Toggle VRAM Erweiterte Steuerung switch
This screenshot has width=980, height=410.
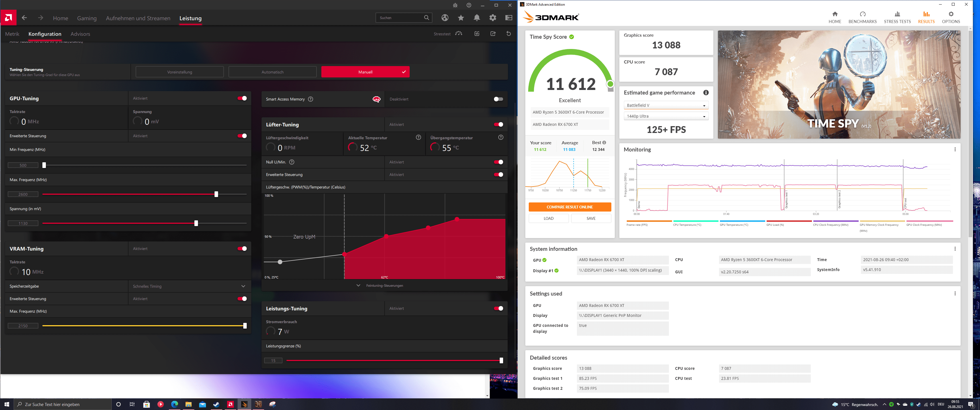(x=242, y=299)
